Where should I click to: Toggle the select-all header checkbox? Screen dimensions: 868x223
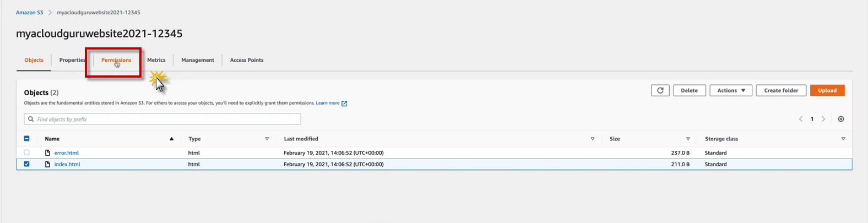[26, 139]
